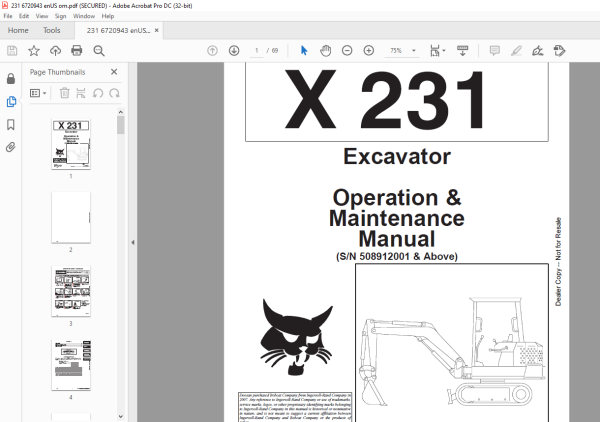Click the thumbnails scrollbar handle
This screenshot has width=600, height=422.
[121, 125]
